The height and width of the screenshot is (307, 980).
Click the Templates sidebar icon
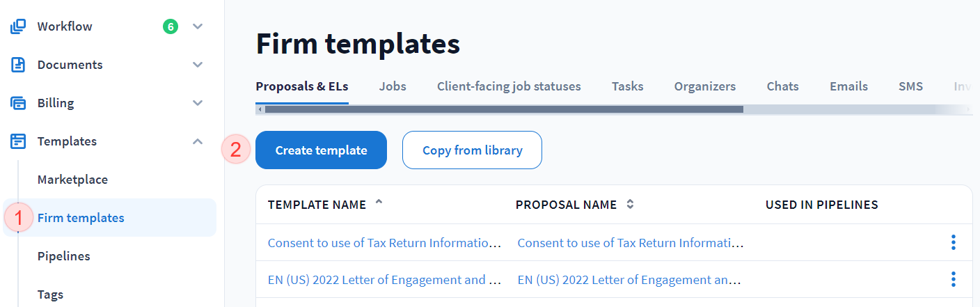coord(17,141)
